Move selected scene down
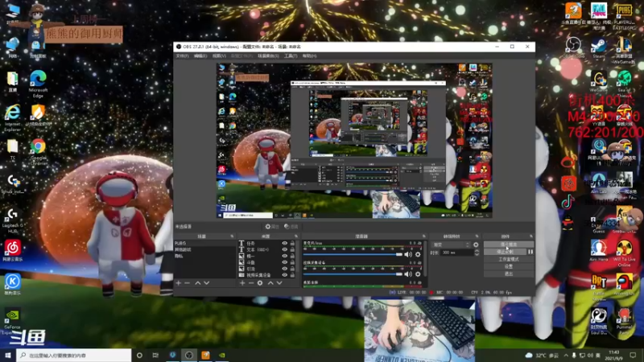Image resolution: width=644 pixels, height=362 pixels. [x=207, y=283]
